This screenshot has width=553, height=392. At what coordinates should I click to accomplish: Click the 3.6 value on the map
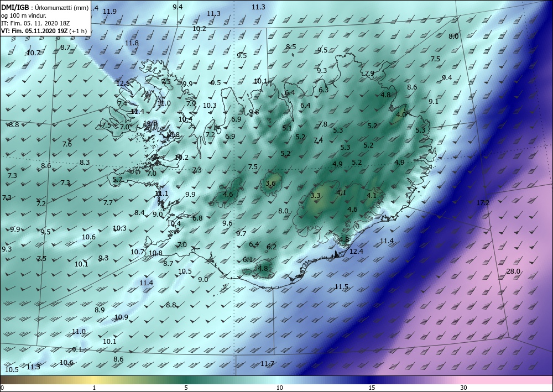(270, 184)
